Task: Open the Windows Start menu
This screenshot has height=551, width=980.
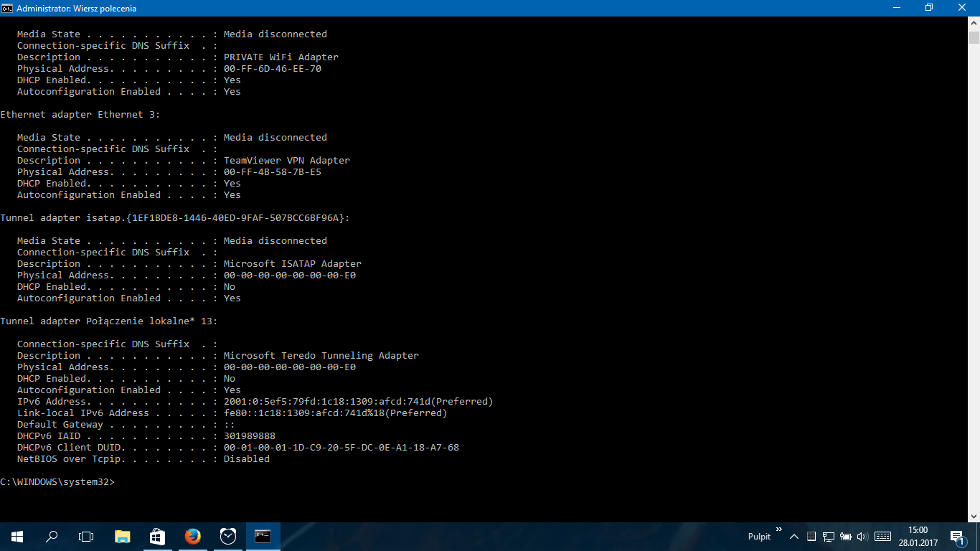Action: 17,536
